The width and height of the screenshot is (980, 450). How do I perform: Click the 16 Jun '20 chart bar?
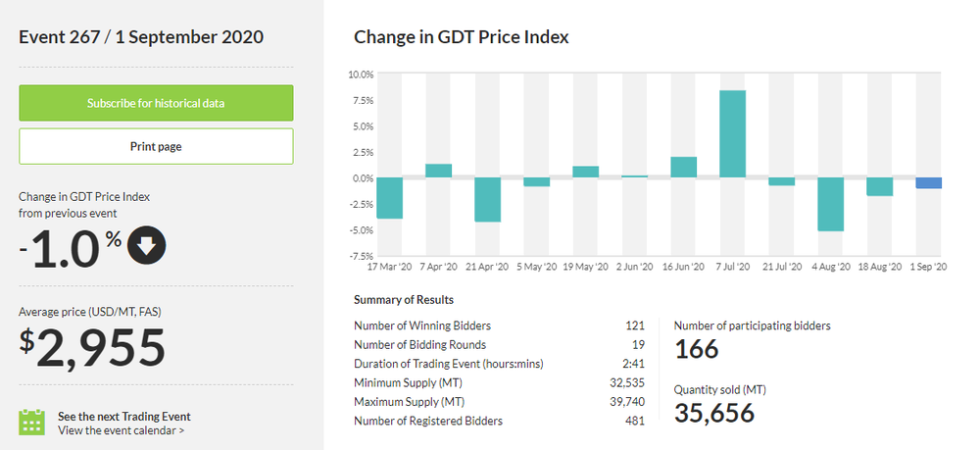point(684,168)
